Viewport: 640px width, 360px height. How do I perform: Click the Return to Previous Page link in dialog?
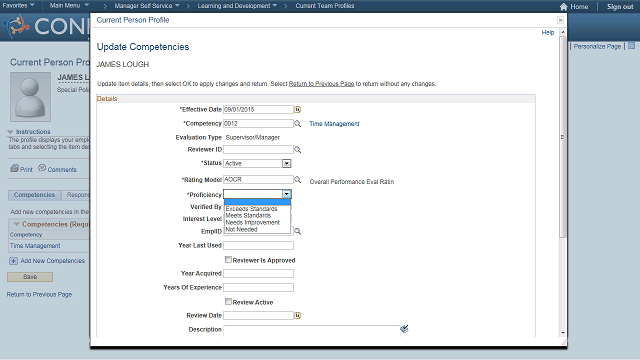coord(321,84)
